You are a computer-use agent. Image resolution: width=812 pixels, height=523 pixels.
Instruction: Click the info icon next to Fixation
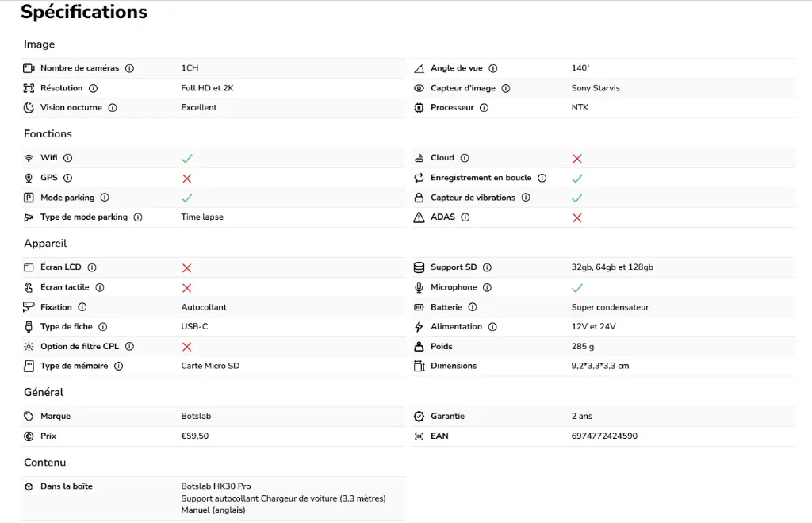(x=82, y=307)
